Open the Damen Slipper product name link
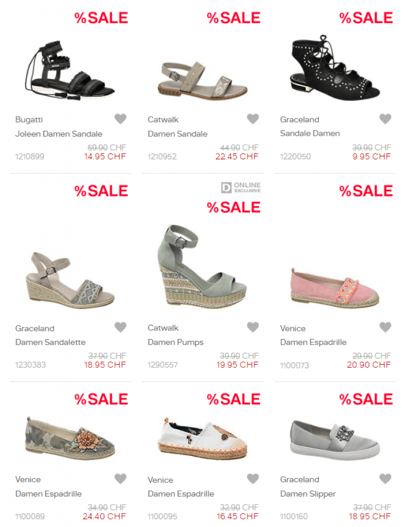Viewport: 420px width, 527px height. [x=308, y=494]
